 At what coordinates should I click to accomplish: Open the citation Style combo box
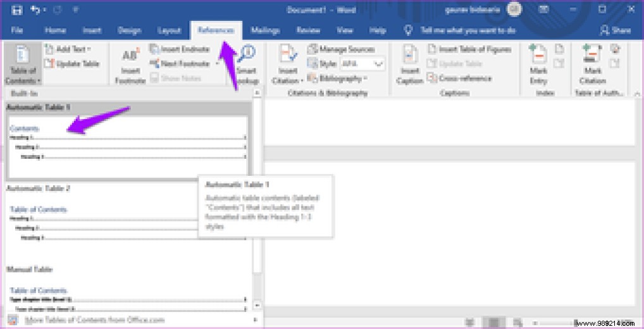362,64
